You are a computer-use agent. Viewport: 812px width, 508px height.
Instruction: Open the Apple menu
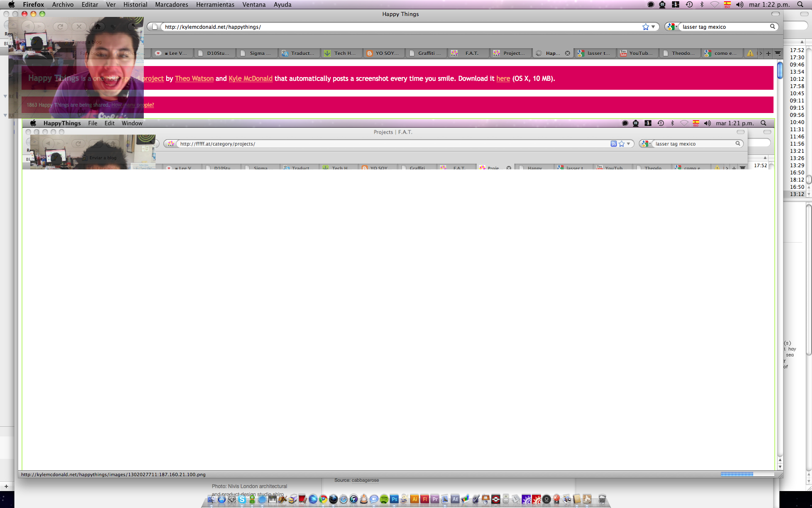(x=11, y=5)
